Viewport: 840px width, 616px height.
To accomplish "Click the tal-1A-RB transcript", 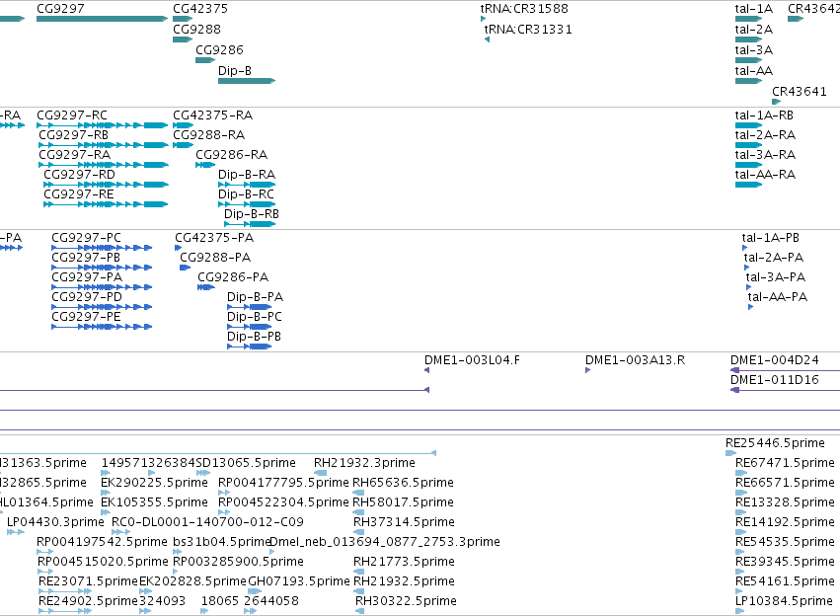I will tap(748, 125).
